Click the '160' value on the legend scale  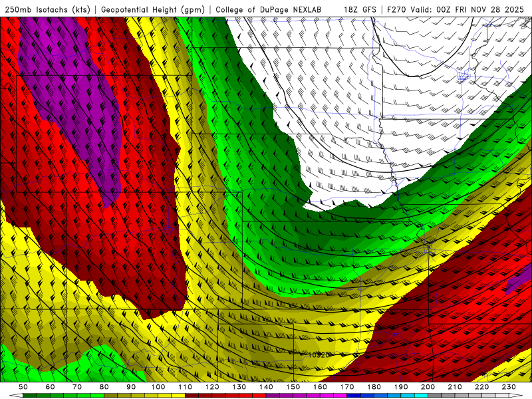pyautogui.click(x=320, y=387)
